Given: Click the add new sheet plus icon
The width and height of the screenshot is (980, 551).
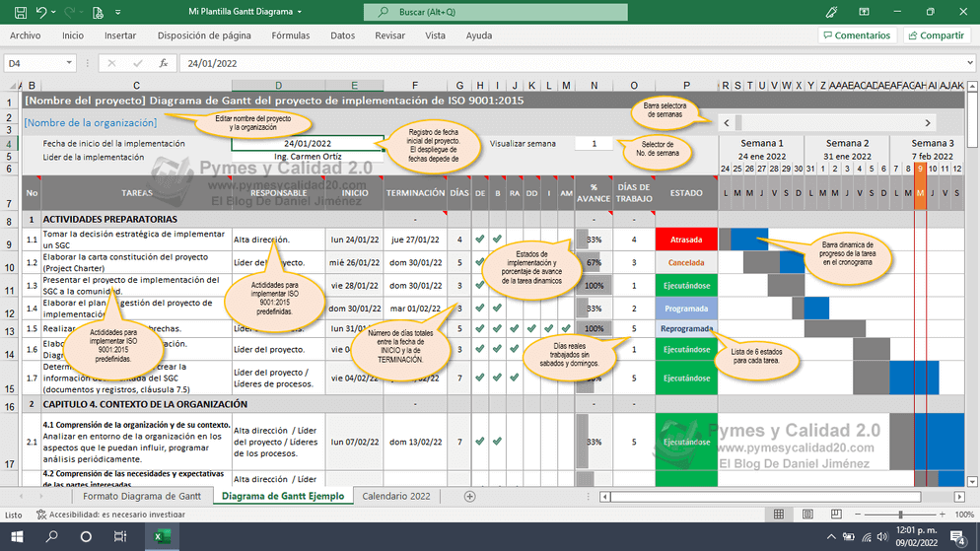Looking at the screenshot, I should (x=470, y=497).
